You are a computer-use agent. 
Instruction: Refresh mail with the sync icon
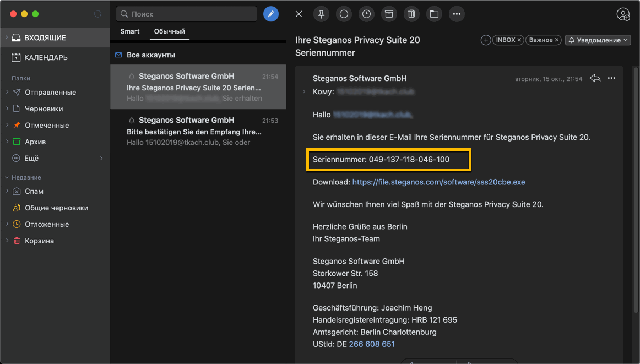[x=97, y=14]
